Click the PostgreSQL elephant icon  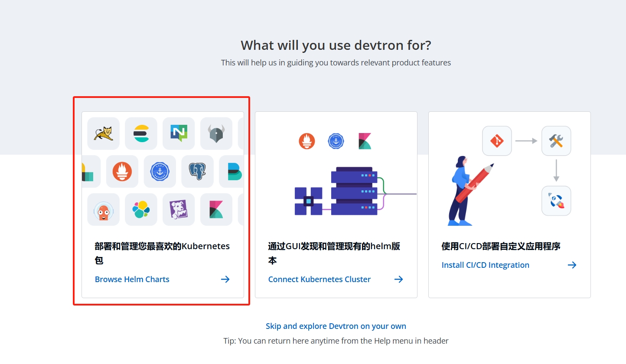point(197,171)
